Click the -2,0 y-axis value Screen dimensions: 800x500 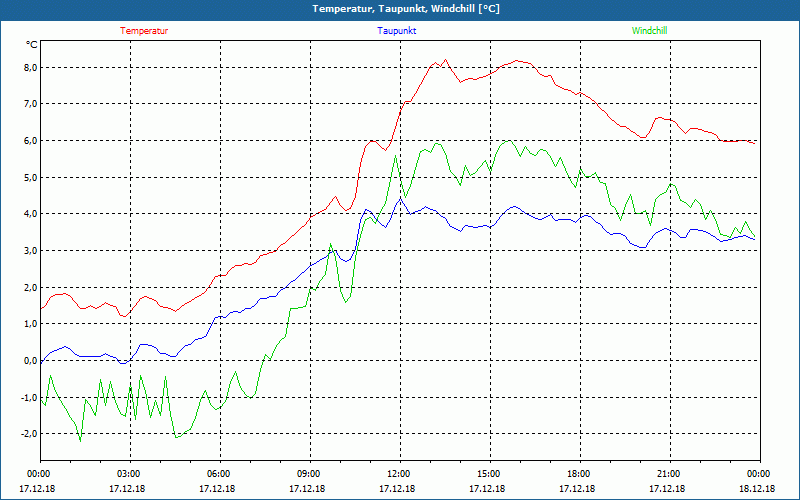click(29, 434)
